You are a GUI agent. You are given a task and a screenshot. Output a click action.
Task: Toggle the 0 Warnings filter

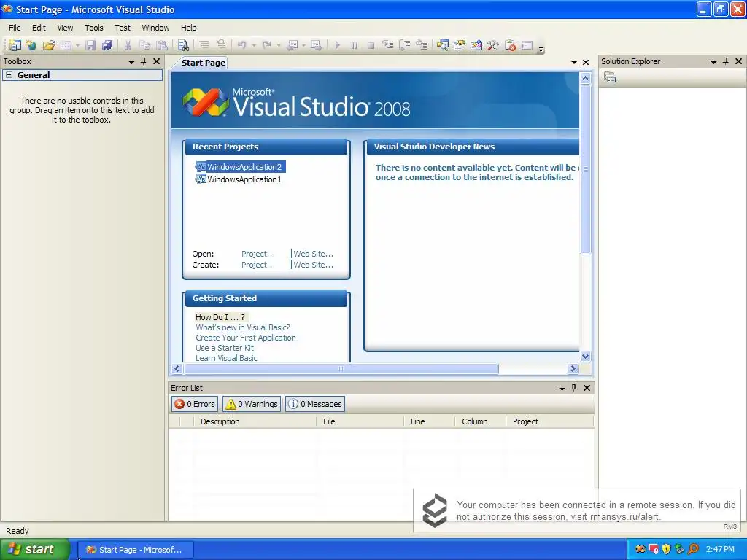tap(252, 404)
